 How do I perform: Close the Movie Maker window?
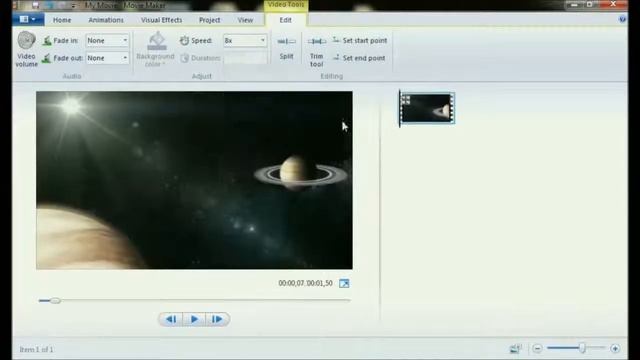click(x=613, y=5)
